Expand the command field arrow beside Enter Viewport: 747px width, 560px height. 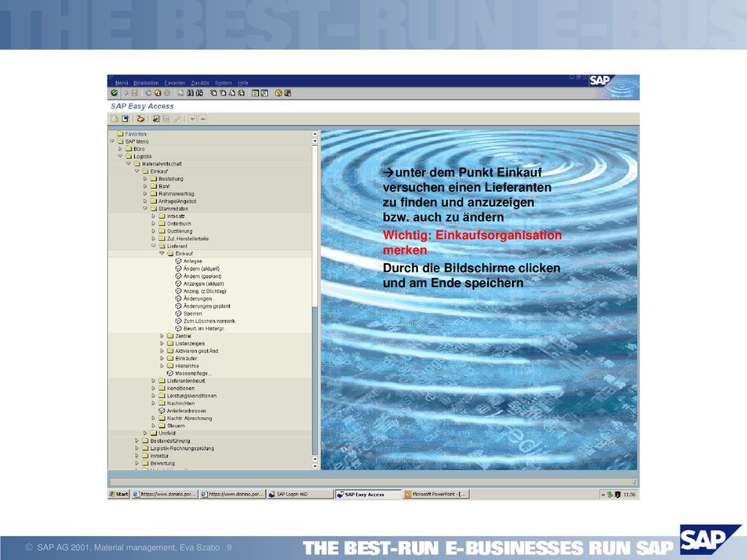point(126,93)
